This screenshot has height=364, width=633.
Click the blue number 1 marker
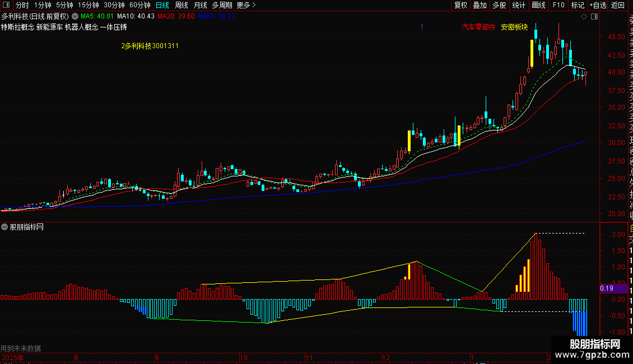click(x=421, y=27)
